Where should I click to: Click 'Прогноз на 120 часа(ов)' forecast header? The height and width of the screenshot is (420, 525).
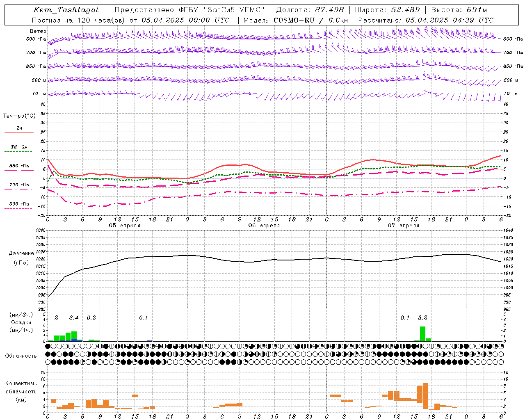point(79,20)
